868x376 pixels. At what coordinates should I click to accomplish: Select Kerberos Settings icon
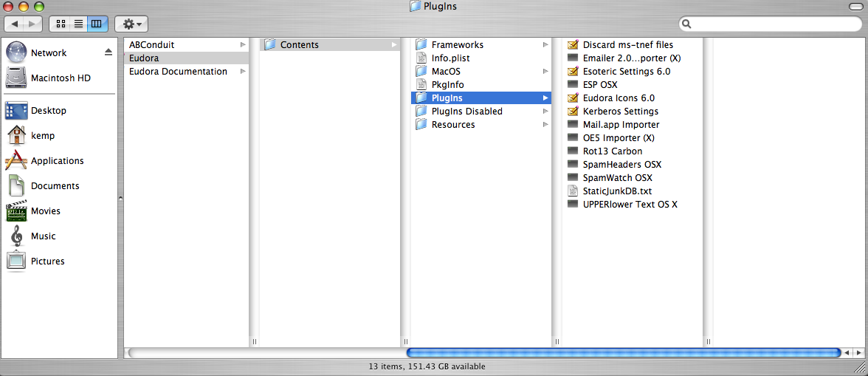(573, 111)
